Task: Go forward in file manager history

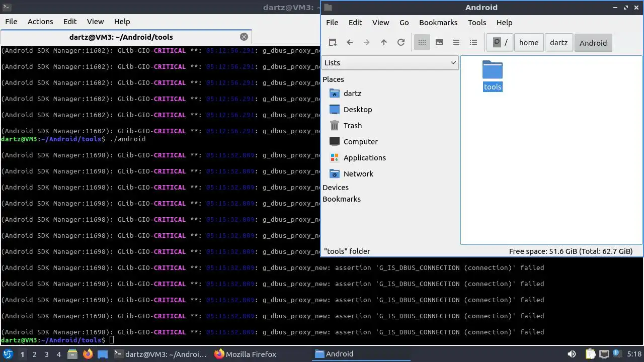Action: point(367,43)
